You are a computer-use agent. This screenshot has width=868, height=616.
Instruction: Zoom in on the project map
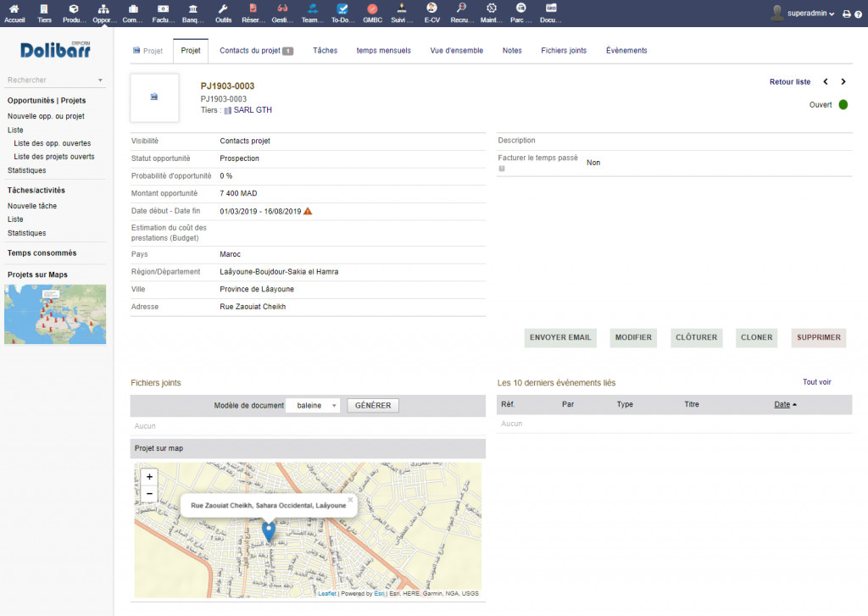149,477
